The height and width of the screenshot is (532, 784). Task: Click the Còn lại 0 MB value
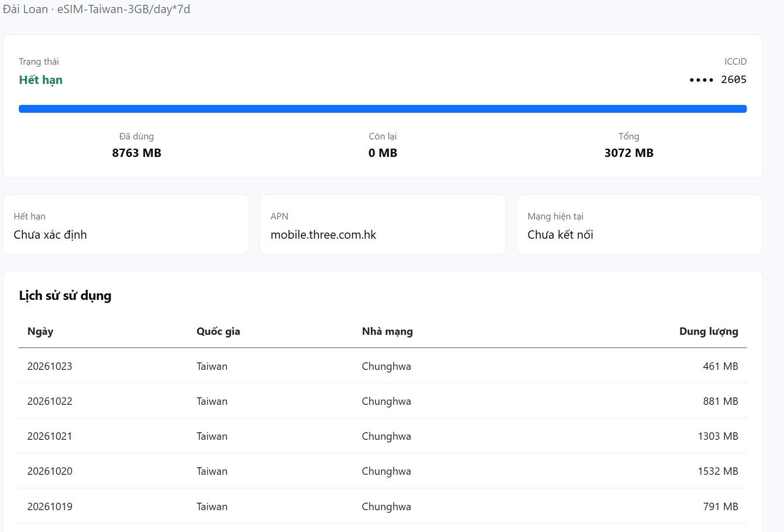[382, 153]
